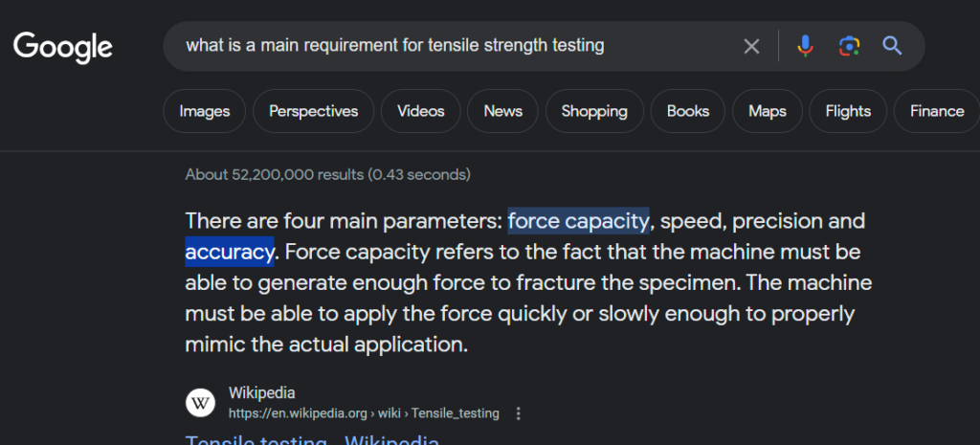Clear the search query with X icon
980x445 pixels.
752,46
